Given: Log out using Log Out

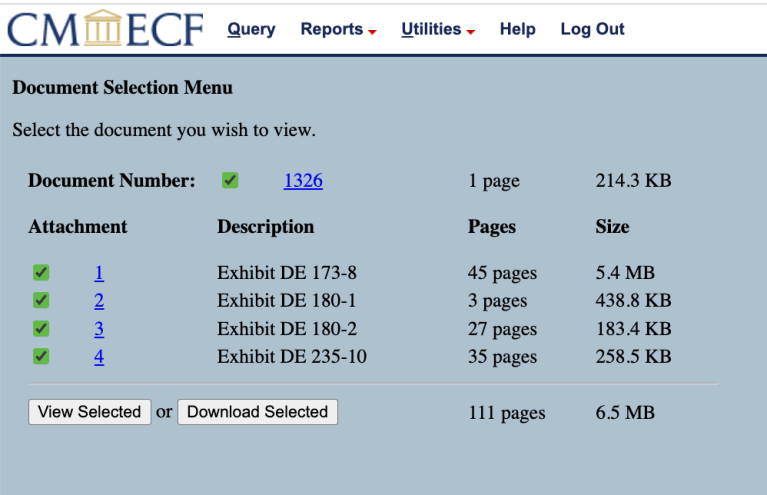Looking at the screenshot, I should coord(592,29).
